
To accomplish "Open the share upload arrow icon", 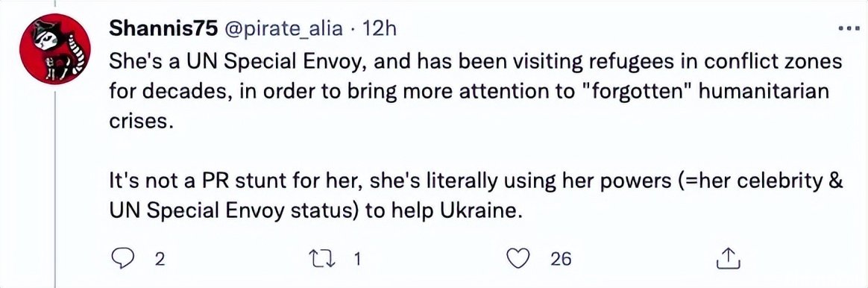I will 729,259.
